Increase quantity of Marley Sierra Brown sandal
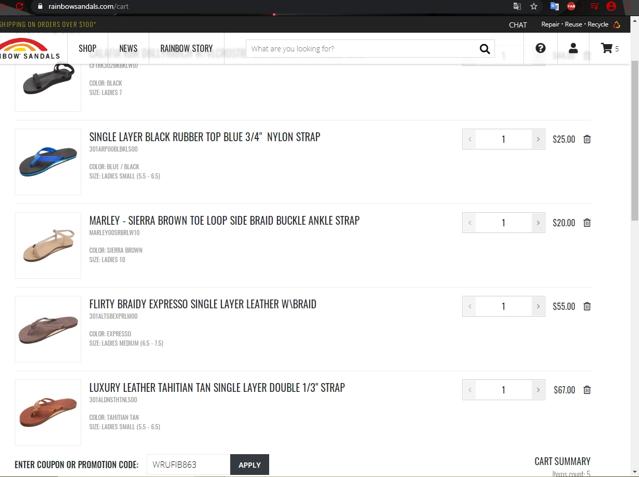The image size is (639, 477). (x=538, y=223)
